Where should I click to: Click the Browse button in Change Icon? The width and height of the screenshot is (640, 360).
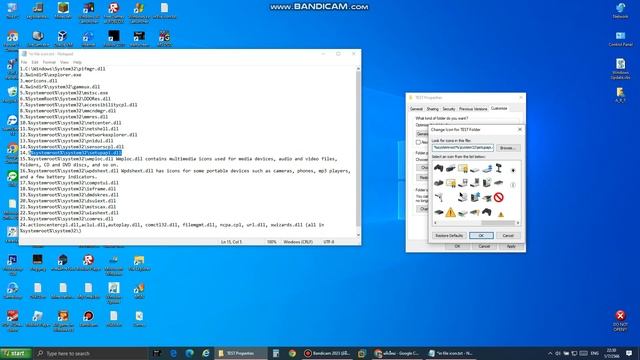click(508, 148)
